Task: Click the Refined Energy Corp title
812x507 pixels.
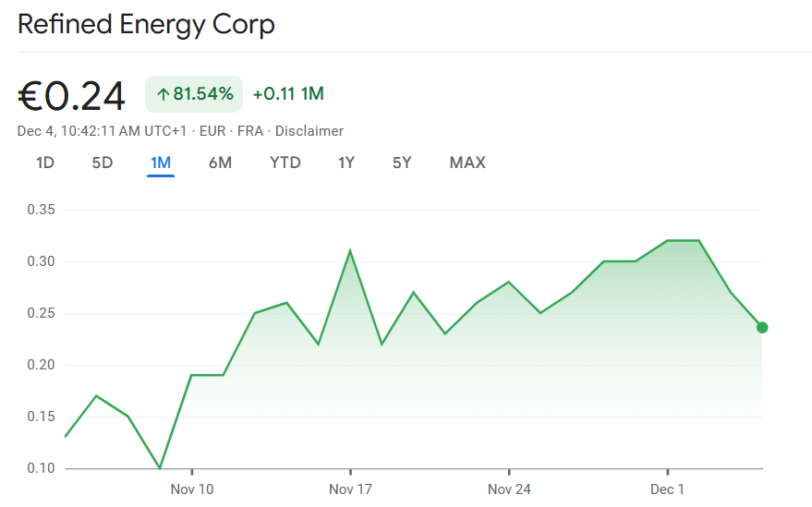Action: tap(146, 24)
